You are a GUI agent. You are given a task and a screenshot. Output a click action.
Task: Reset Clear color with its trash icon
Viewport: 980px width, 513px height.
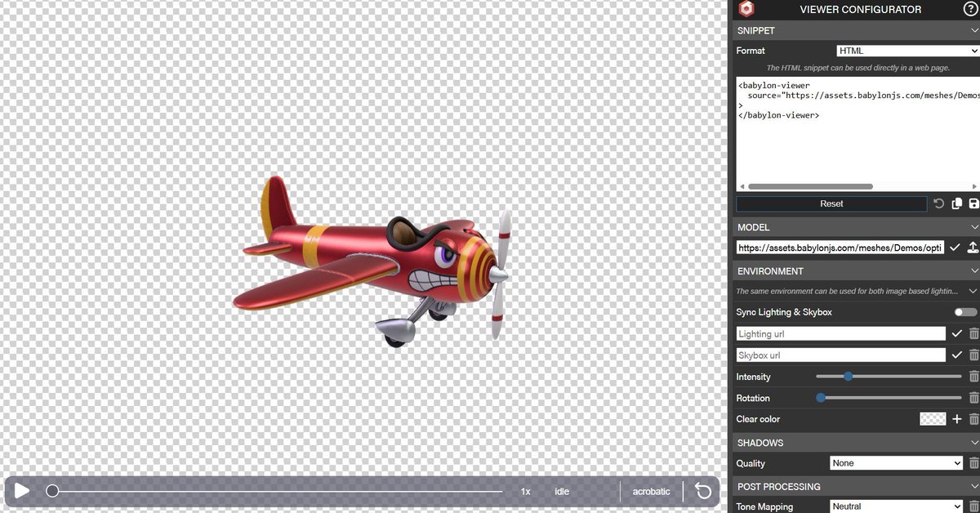[x=973, y=419]
